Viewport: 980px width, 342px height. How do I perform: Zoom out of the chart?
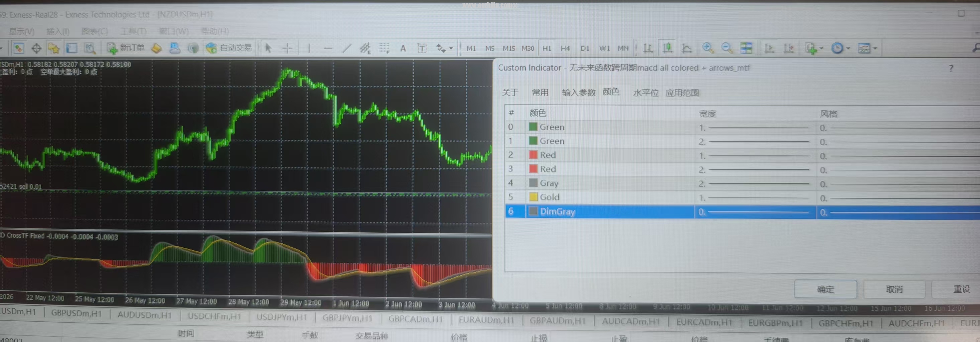(726, 48)
